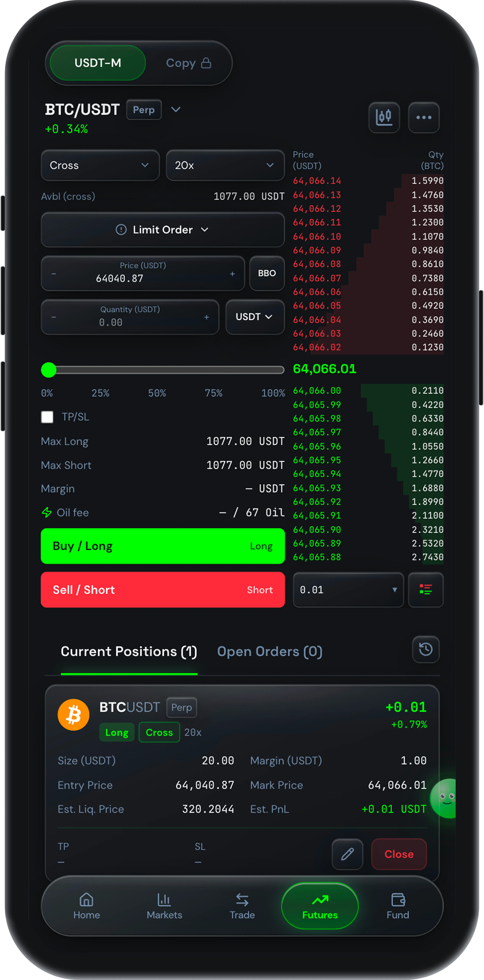
Task: Select bid price 64,066.00 in order book
Action: tap(317, 391)
